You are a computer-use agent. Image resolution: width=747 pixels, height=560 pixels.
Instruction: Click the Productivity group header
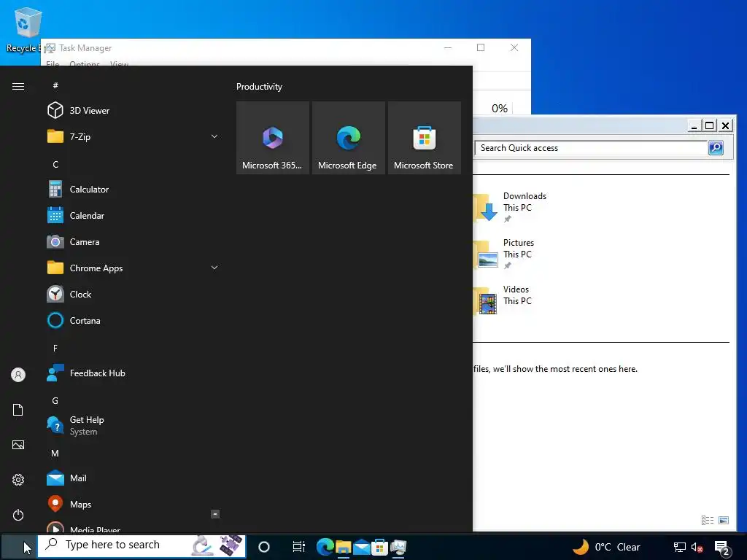tap(259, 87)
